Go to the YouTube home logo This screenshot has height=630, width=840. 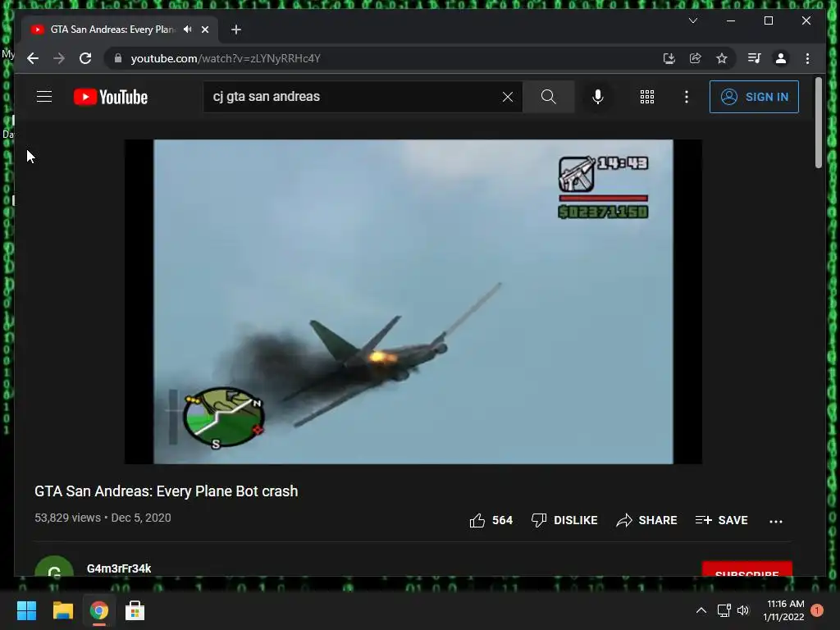tap(111, 97)
